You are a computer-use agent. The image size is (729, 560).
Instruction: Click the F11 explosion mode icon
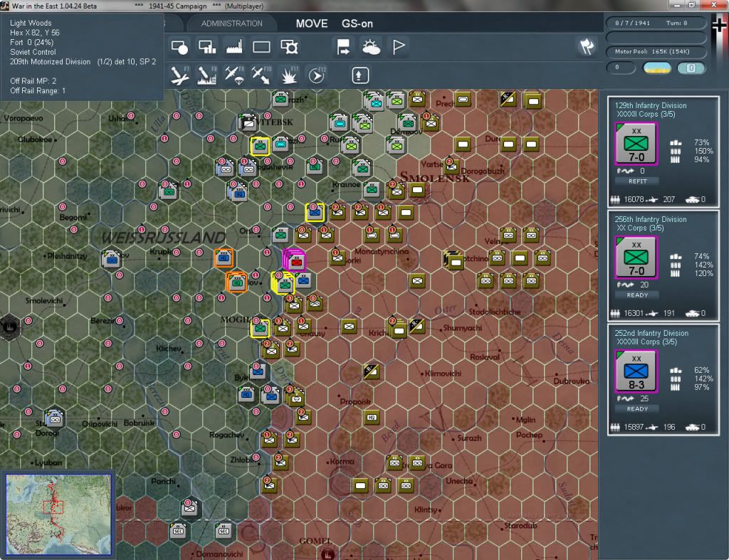point(289,75)
